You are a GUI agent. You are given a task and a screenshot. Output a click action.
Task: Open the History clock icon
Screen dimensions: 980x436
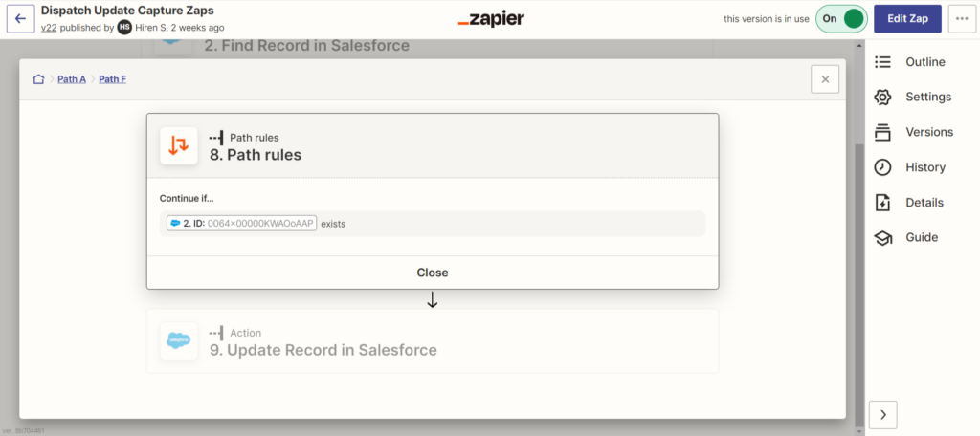pos(883,167)
